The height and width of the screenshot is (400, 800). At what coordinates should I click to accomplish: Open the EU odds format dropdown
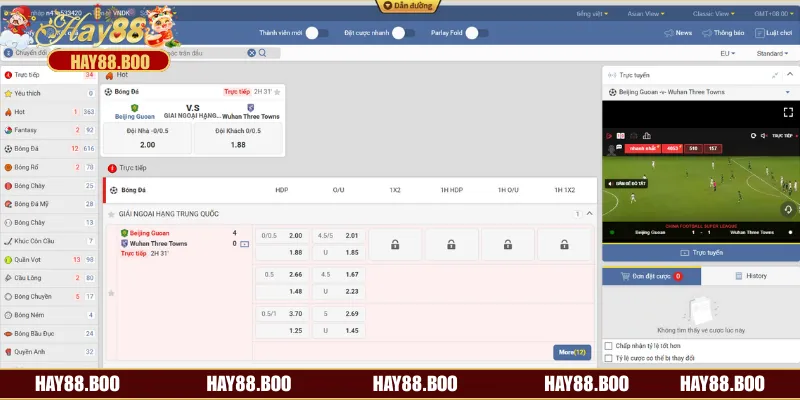pyautogui.click(x=728, y=54)
